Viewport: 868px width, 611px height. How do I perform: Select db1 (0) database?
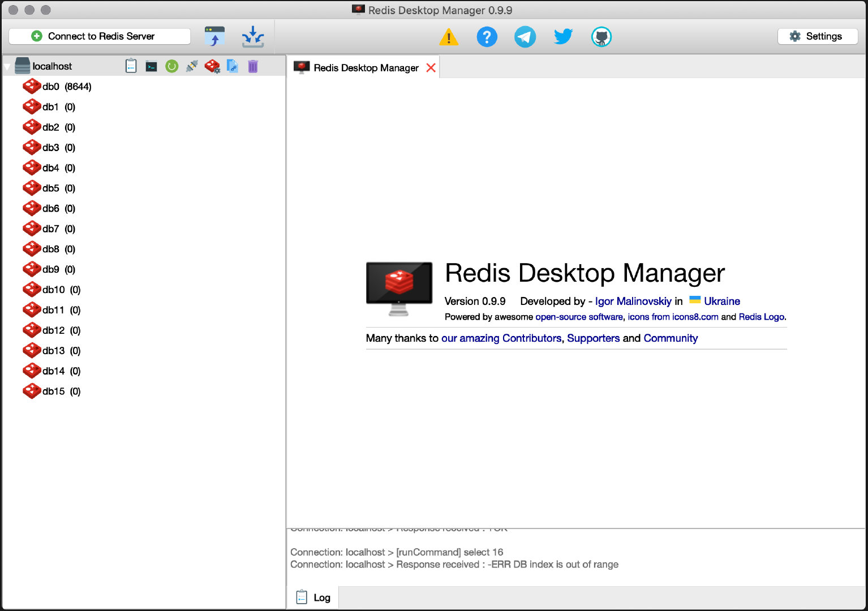click(x=49, y=107)
